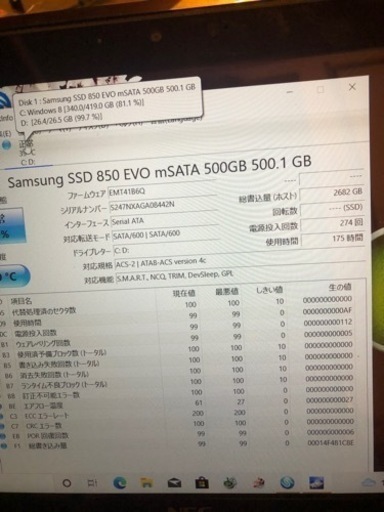Open Microsoft Edge from the taskbar
The width and height of the screenshot is (384, 512).
pos(120,483)
